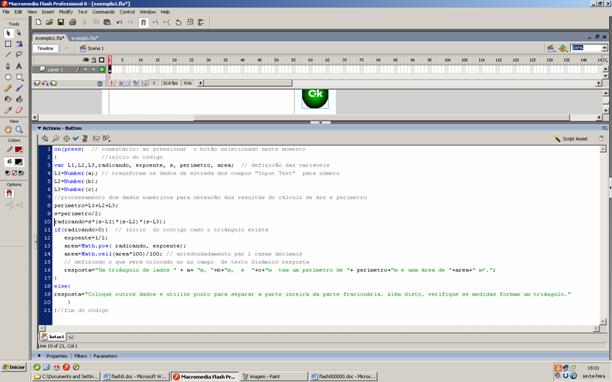The image size is (612, 382).
Task: Click the Iniciar start button
Action: pyautogui.click(x=14, y=367)
